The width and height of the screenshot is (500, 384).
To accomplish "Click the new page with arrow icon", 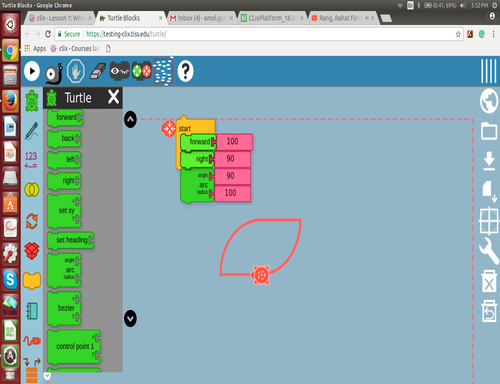I will (x=489, y=191).
